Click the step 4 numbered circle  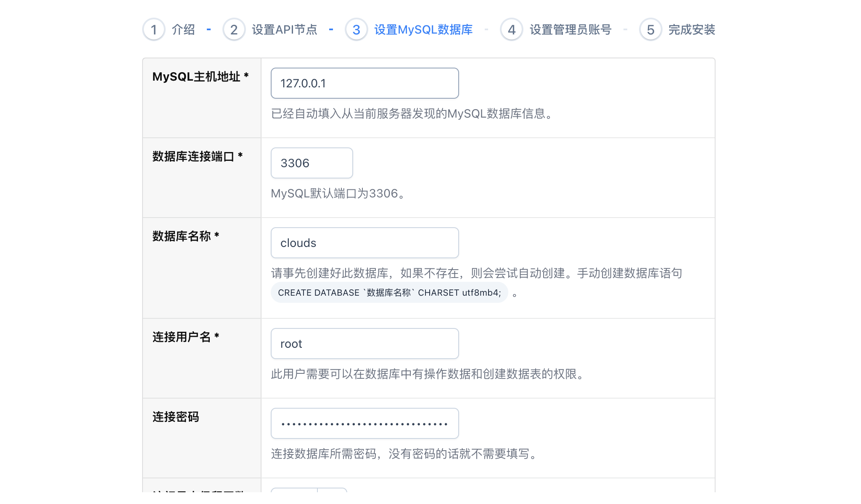(x=511, y=29)
